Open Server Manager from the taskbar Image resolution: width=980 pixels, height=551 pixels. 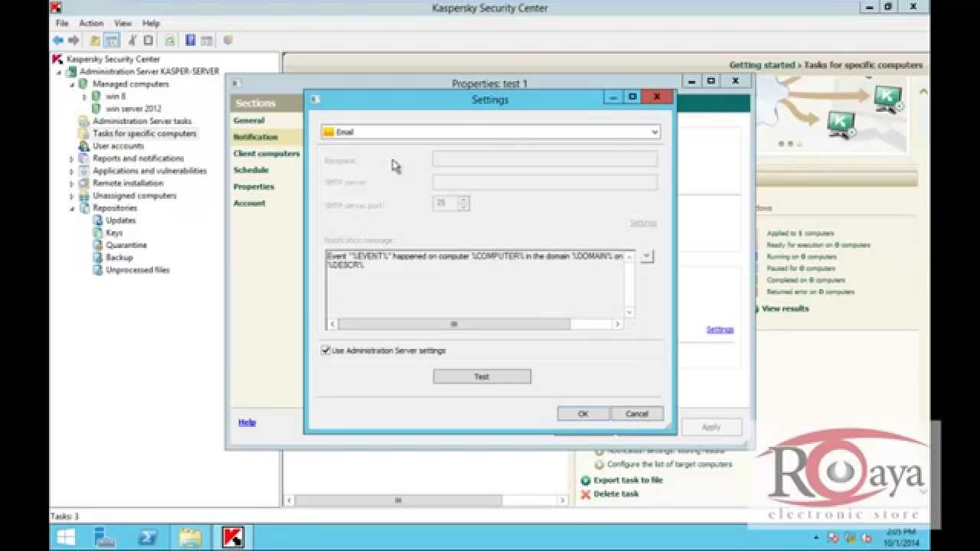105,537
